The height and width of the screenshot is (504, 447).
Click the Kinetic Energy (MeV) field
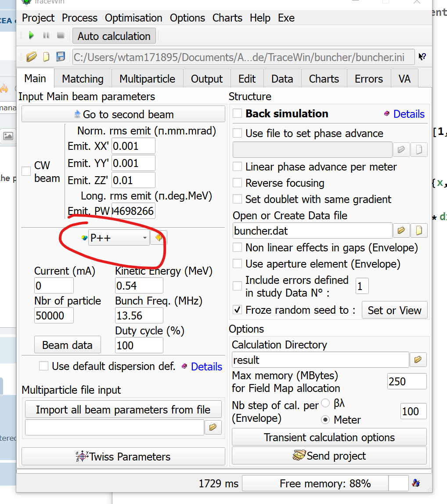139,286
